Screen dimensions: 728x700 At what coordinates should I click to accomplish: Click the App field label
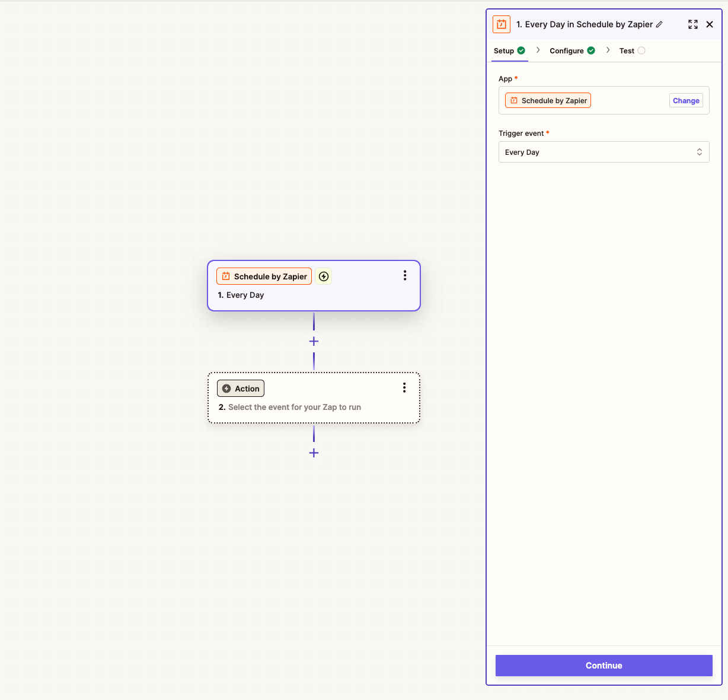pyautogui.click(x=508, y=79)
